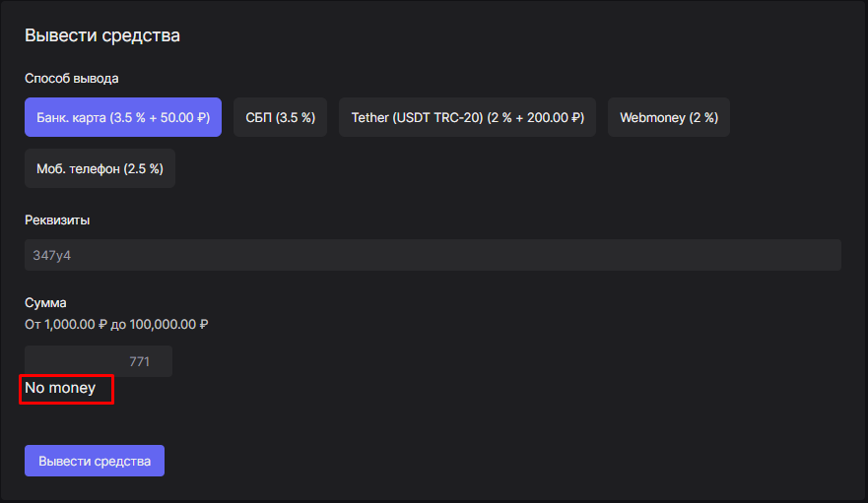
Task: Click the 'No money' error message
Action: [x=61, y=388]
